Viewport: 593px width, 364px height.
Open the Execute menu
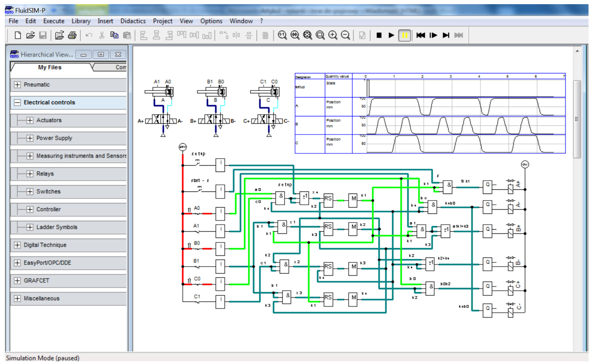click(54, 21)
